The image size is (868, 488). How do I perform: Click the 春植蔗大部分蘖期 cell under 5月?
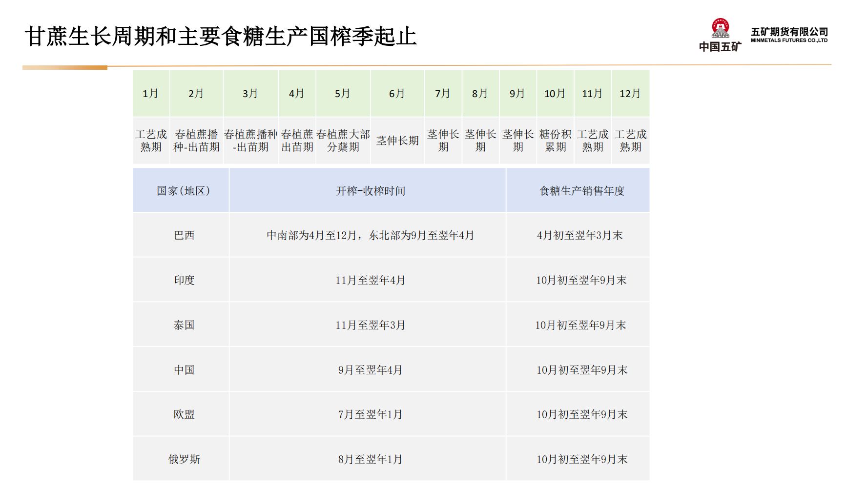point(343,141)
